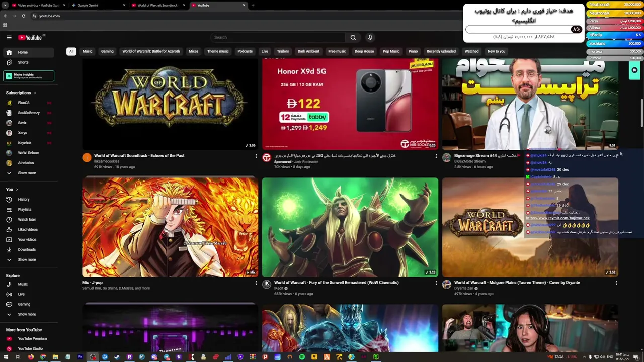
Task: Switch to Google Gemini browser tab
Action: coord(98,5)
